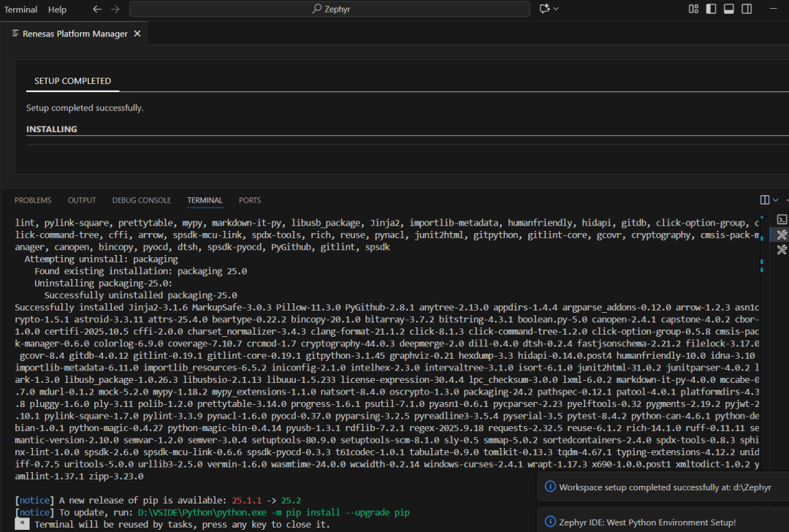The image size is (789, 532).
Task: Go forward with the right arrow
Action: (x=116, y=9)
